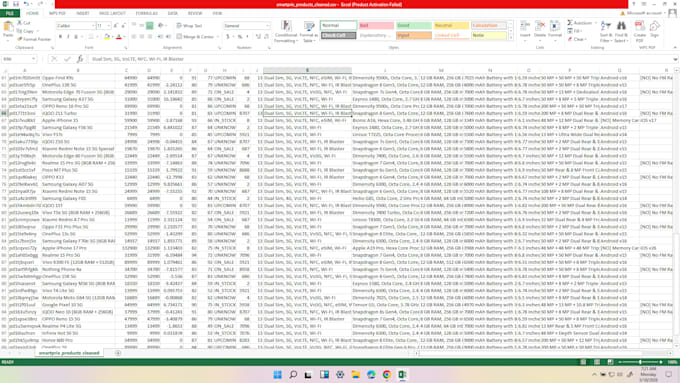This screenshot has width=680, height=383.
Task: Open the General number format dropdown
Action: [x=267, y=26]
